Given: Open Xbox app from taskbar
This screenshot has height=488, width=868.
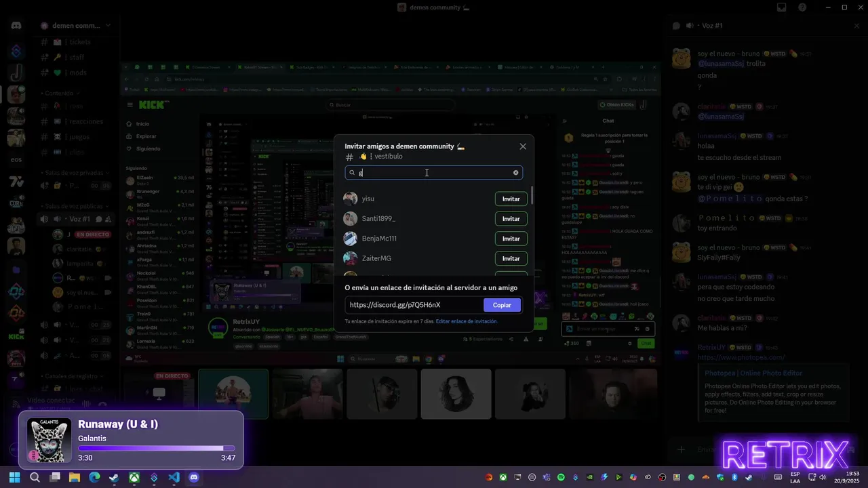Looking at the screenshot, I should (x=134, y=477).
